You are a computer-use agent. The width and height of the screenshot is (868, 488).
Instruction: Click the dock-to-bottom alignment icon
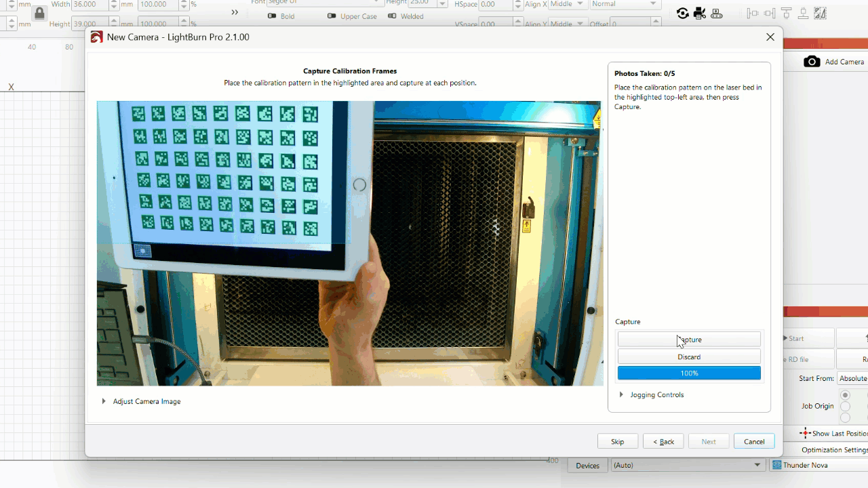[x=804, y=14]
